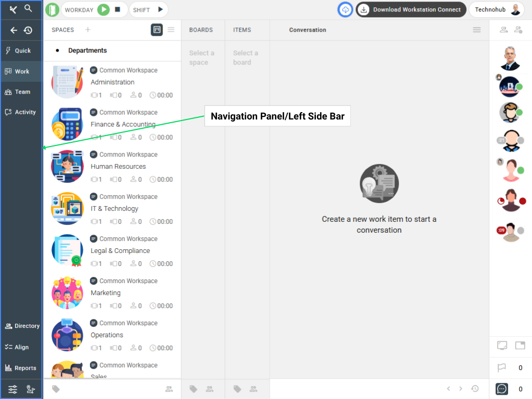Open the Technohub profile menu
The image size is (532, 399).
(496, 9)
